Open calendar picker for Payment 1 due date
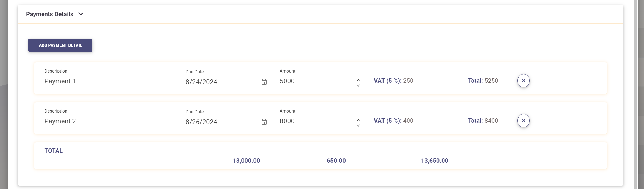644x189 pixels. (264, 82)
